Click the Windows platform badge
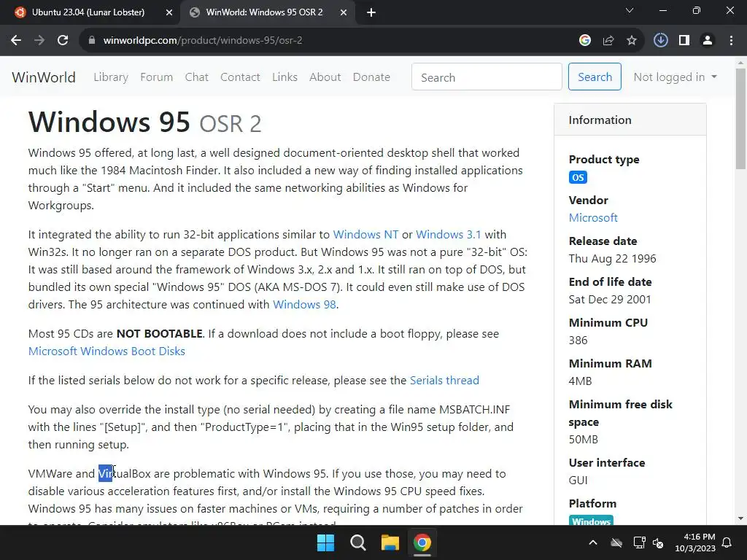 tap(591, 521)
